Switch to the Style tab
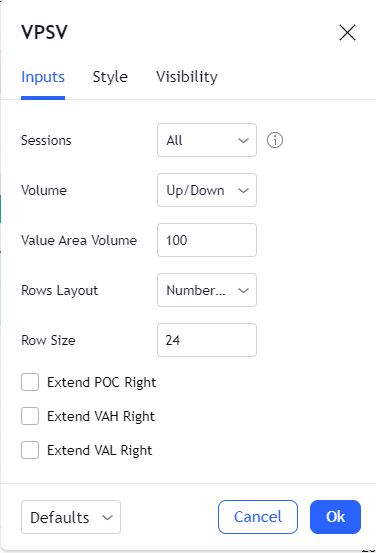 pyautogui.click(x=110, y=77)
